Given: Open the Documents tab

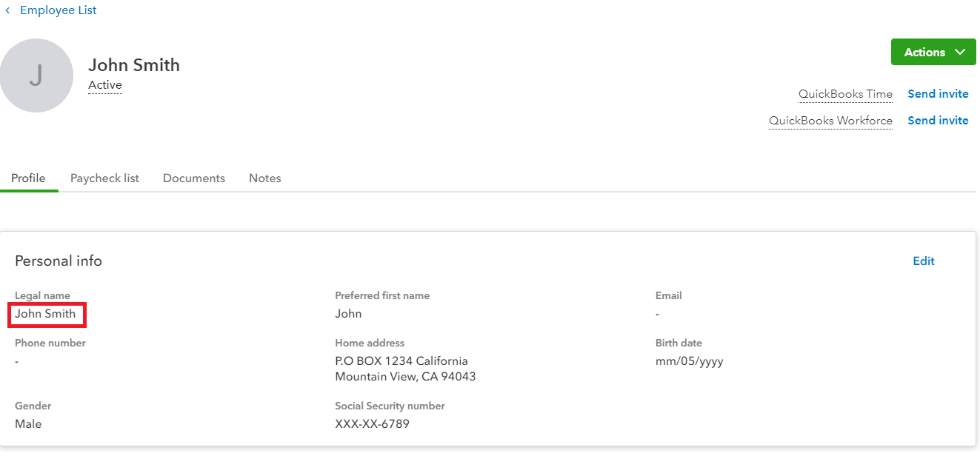Looking at the screenshot, I should 194,178.
